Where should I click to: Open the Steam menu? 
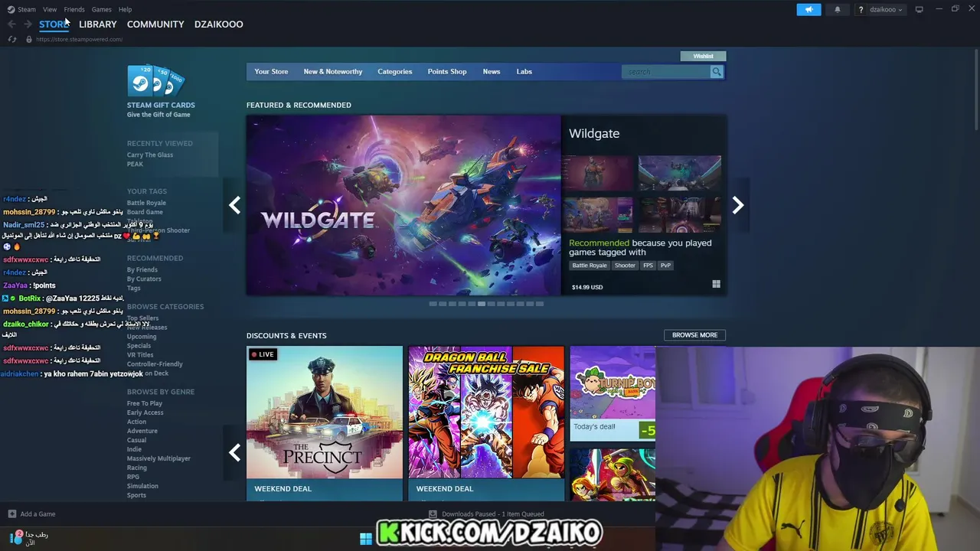pos(27,9)
